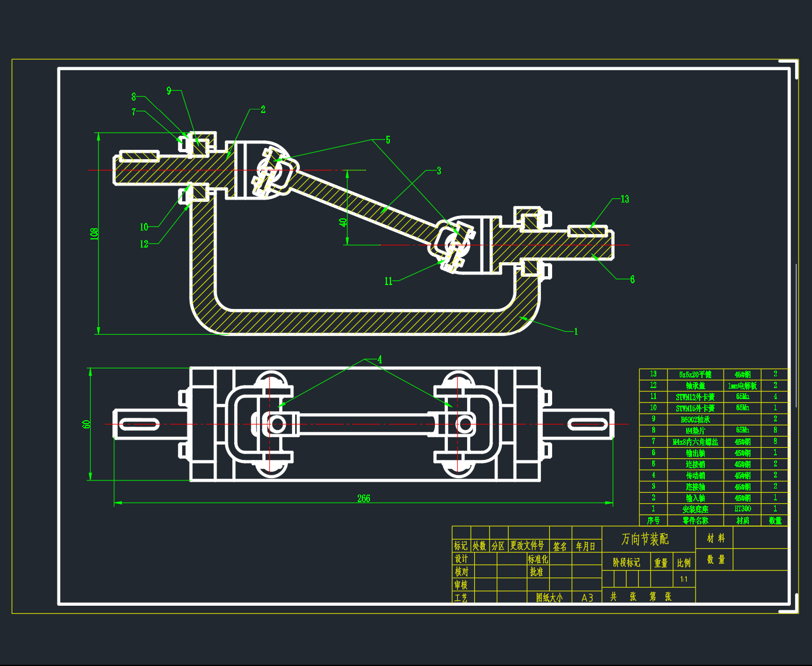
Task: Click title block label '批准'
Action: tap(537, 572)
